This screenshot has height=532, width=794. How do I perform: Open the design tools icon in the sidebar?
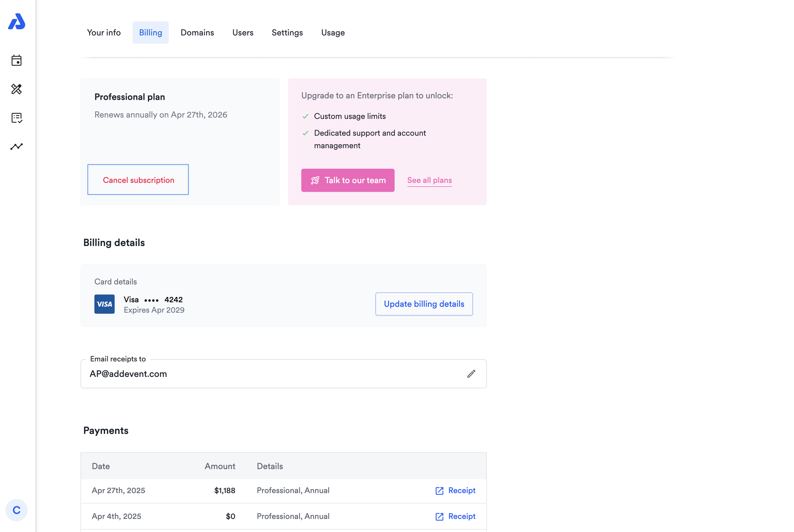(16, 89)
